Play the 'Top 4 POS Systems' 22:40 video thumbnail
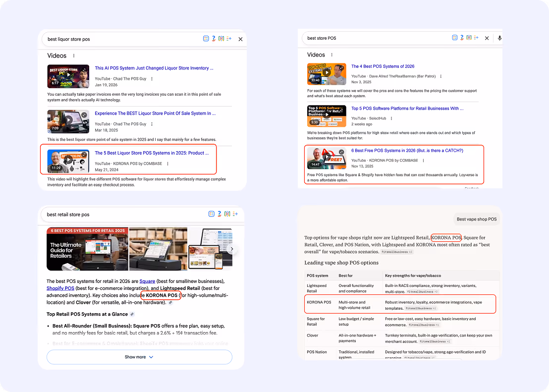This screenshot has width=549, height=392. 327,74
